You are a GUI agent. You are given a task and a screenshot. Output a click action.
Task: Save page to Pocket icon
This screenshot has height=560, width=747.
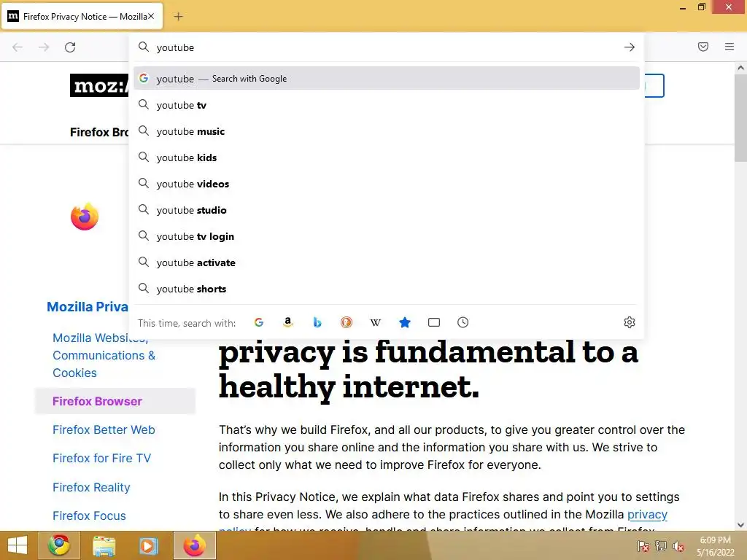(x=703, y=47)
